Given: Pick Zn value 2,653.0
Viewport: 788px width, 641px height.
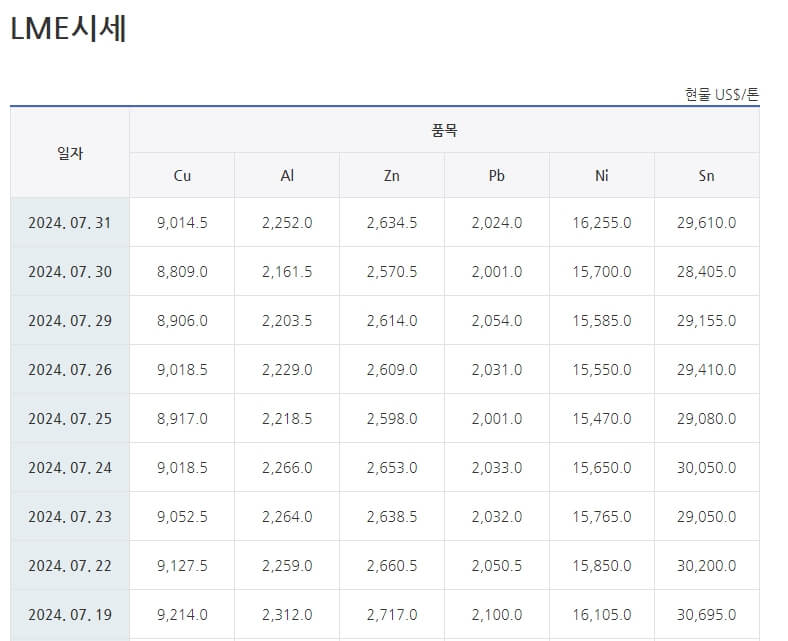Looking at the screenshot, I should coord(391,468).
